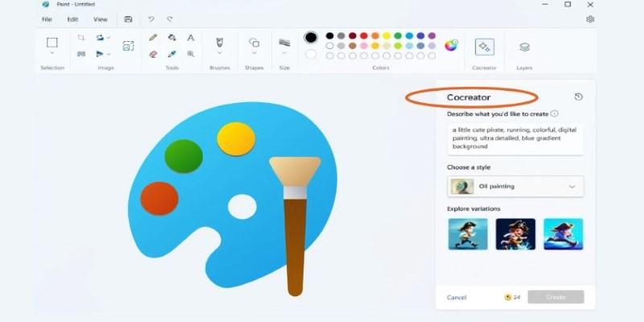644x322 pixels.
Task: Click the prompt description text box
Action: 515,138
